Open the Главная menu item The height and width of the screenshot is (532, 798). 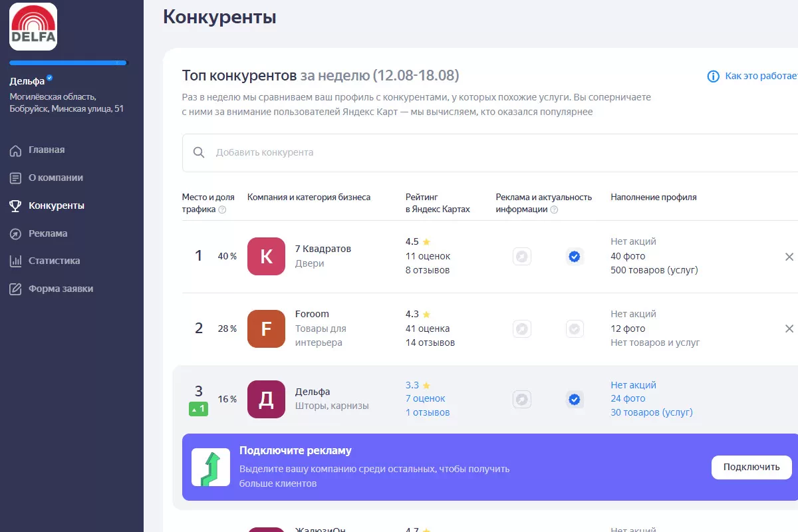tap(47, 150)
